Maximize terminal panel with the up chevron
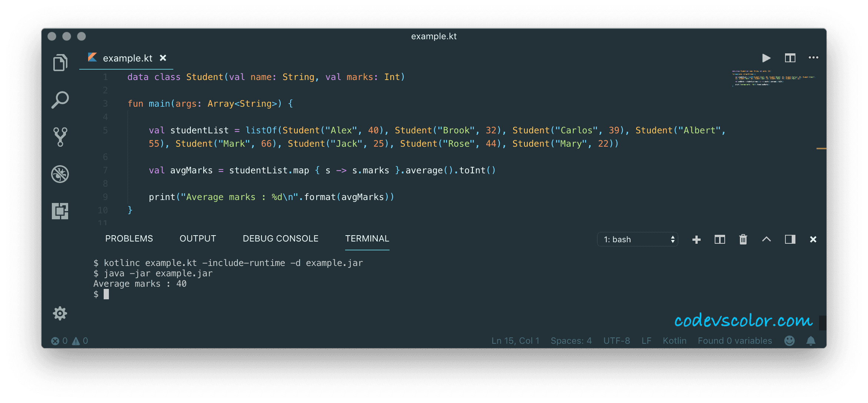 tap(766, 239)
